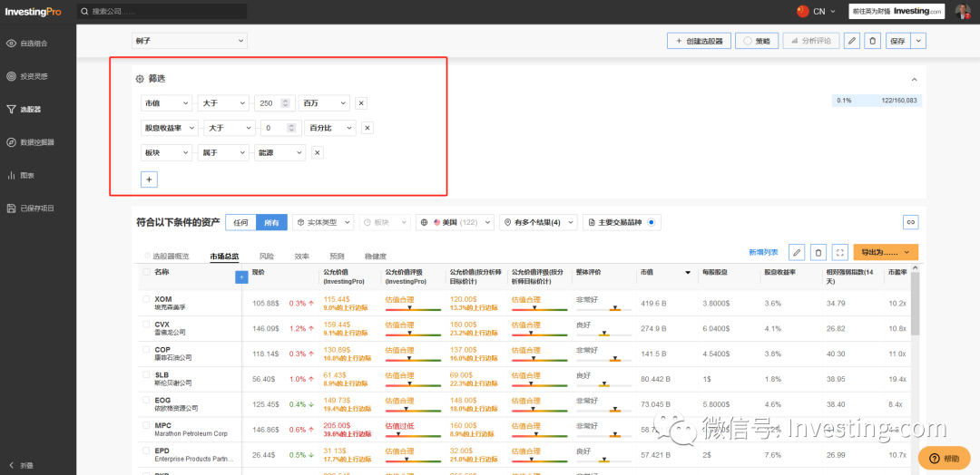980x475 pixels.
Task: Sort by 市值 column arrow
Action: 688,273
